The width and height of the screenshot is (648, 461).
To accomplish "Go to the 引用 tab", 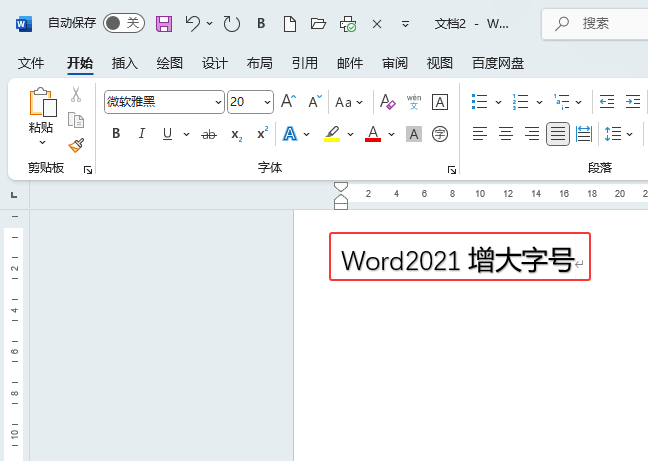I will point(305,63).
